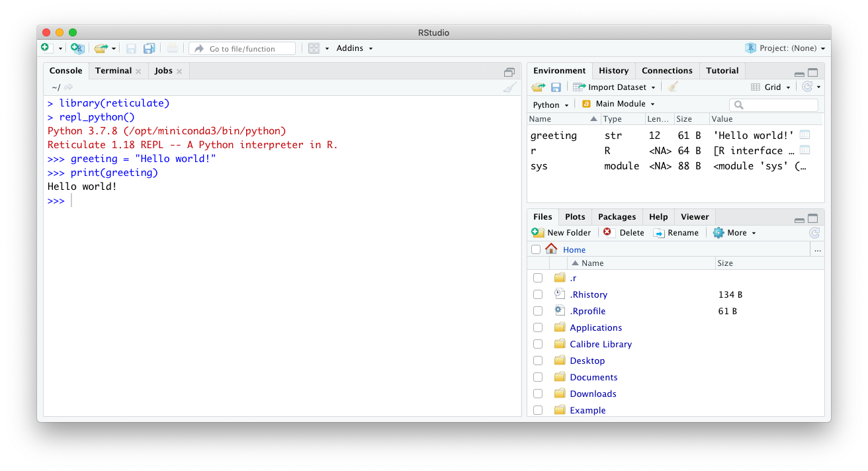Sort environment by Type column
The height and width of the screenshot is (471, 868).
[x=623, y=119]
